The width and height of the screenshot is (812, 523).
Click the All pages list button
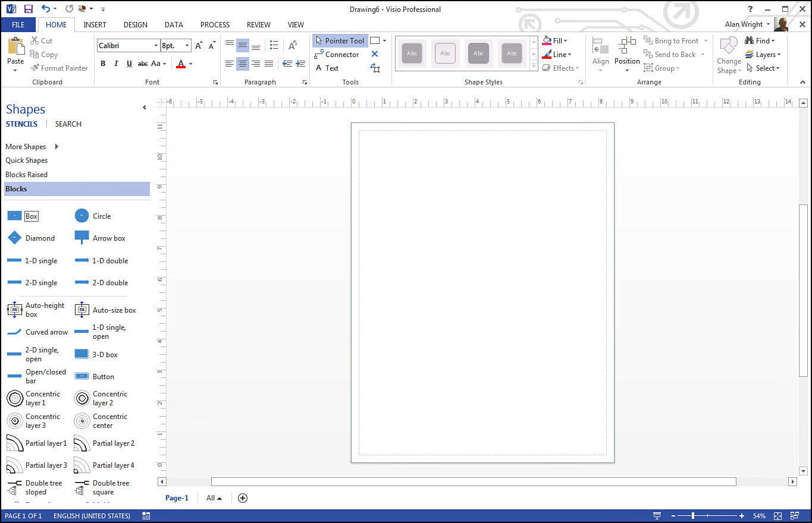pyautogui.click(x=214, y=498)
